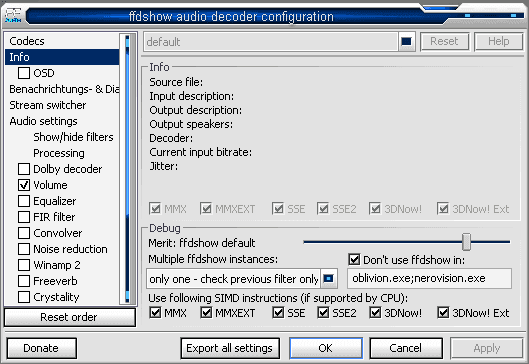Uncheck 3DNow! in Debug SIMD instructions

click(375, 313)
